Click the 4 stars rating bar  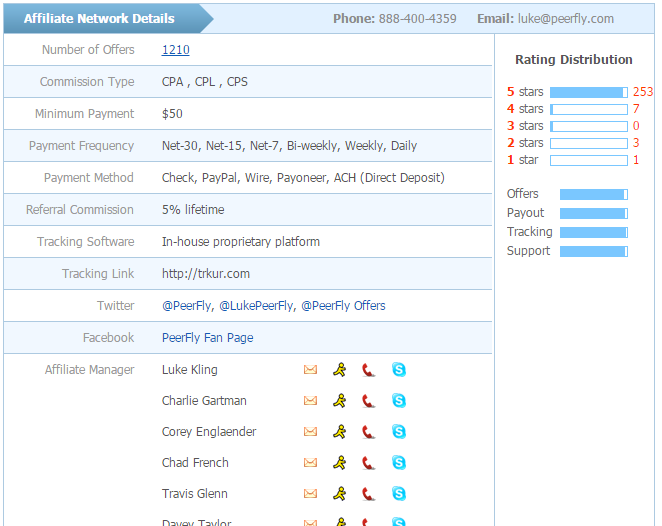point(589,109)
